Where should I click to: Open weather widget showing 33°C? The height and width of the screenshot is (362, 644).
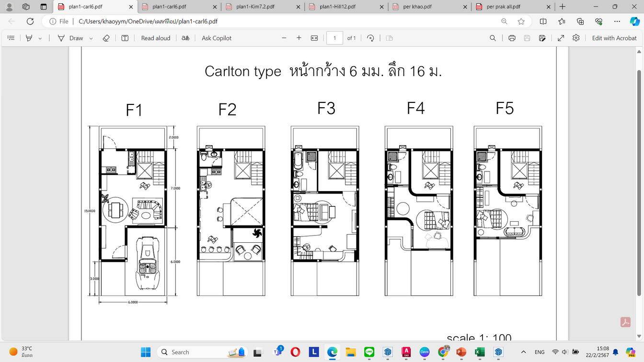tap(22, 352)
